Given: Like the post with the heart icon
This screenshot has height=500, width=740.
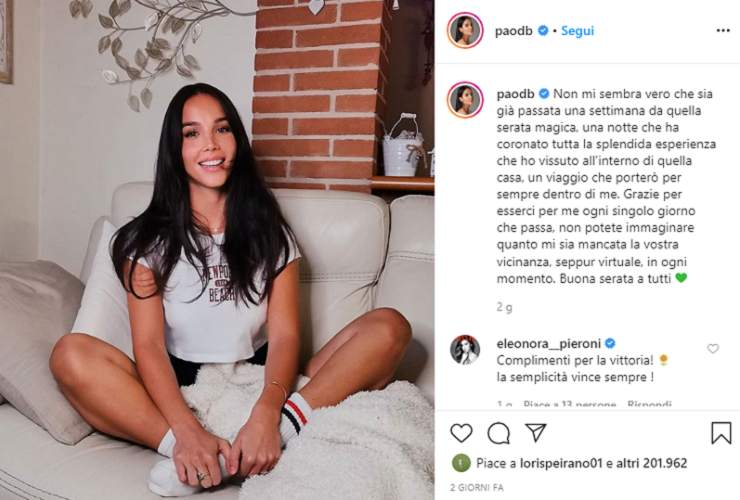Looking at the screenshot, I should [461, 432].
